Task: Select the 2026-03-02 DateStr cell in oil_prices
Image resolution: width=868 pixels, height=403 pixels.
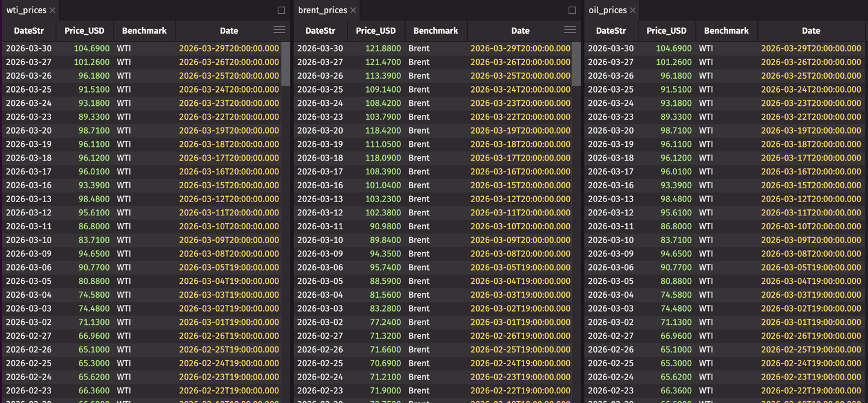Action: click(611, 322)
